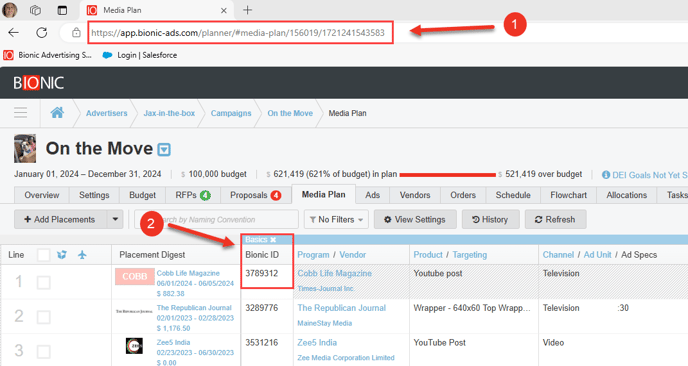Reload the page with the refresh icon
Screen dimensions: 688x366
(x=42, y=32)
